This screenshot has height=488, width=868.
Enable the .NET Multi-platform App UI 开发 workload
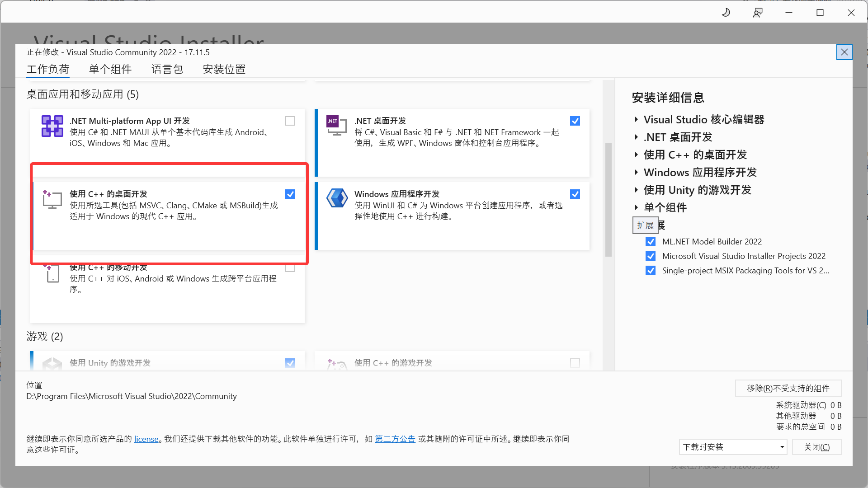point(290,121)
